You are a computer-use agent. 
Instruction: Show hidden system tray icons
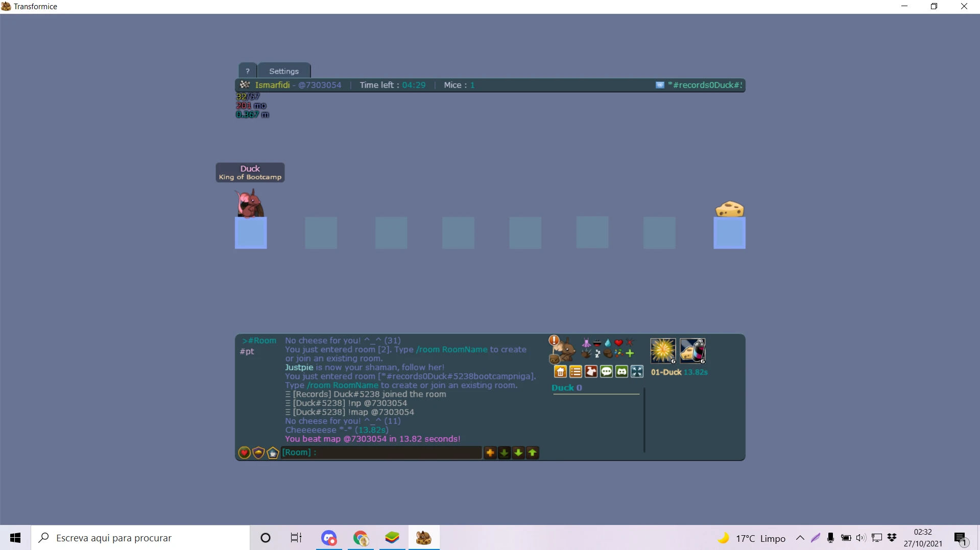(800, 538)
